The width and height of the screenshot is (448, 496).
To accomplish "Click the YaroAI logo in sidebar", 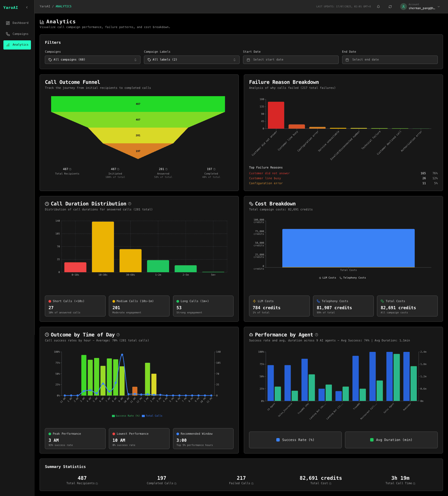I will 11,8.
